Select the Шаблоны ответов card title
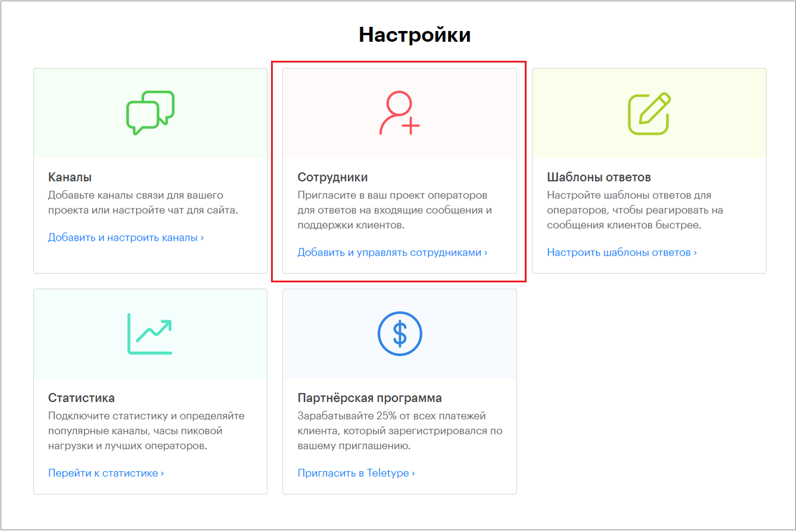This screenshot has width=797, height=532. [599, 177]
